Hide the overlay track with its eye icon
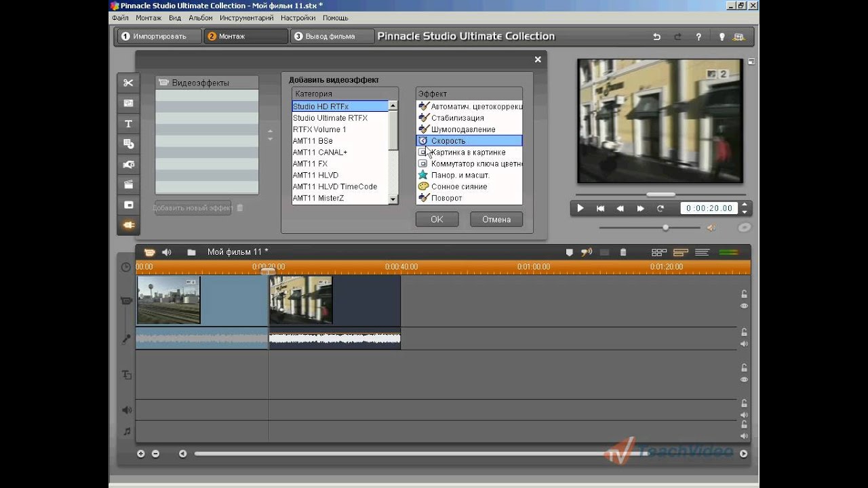The width and height of the screenshot is (868, 488). click(744, 380)
